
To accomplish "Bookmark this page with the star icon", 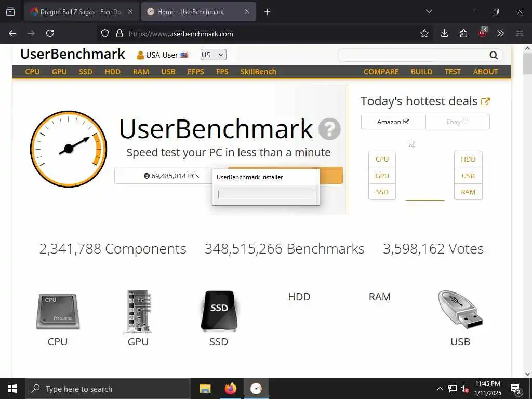I will tap(424, 33).
